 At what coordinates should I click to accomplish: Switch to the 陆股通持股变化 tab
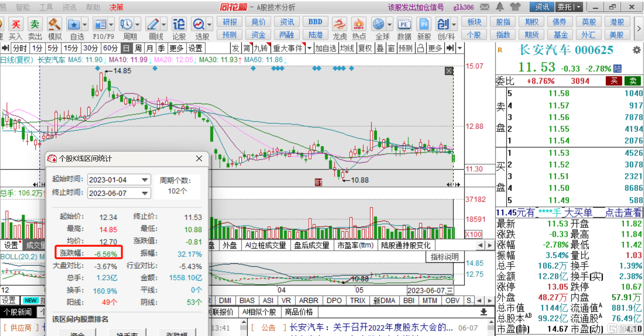tap(406, 245)
